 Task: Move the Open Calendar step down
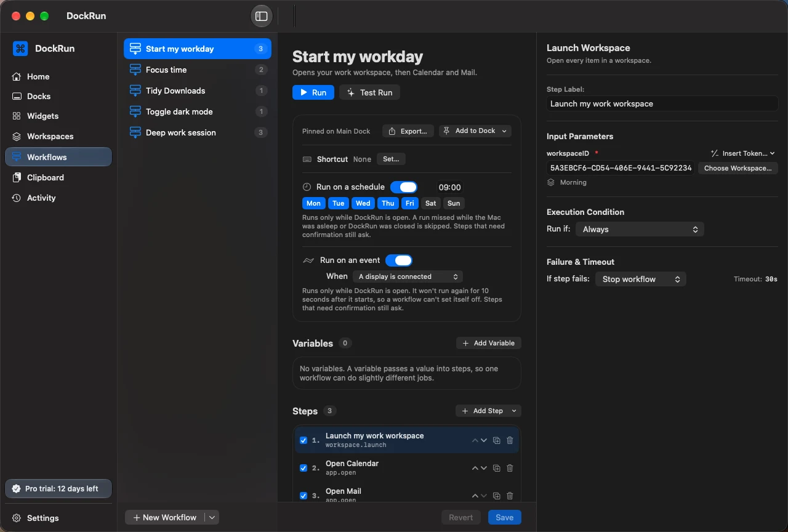484,468
